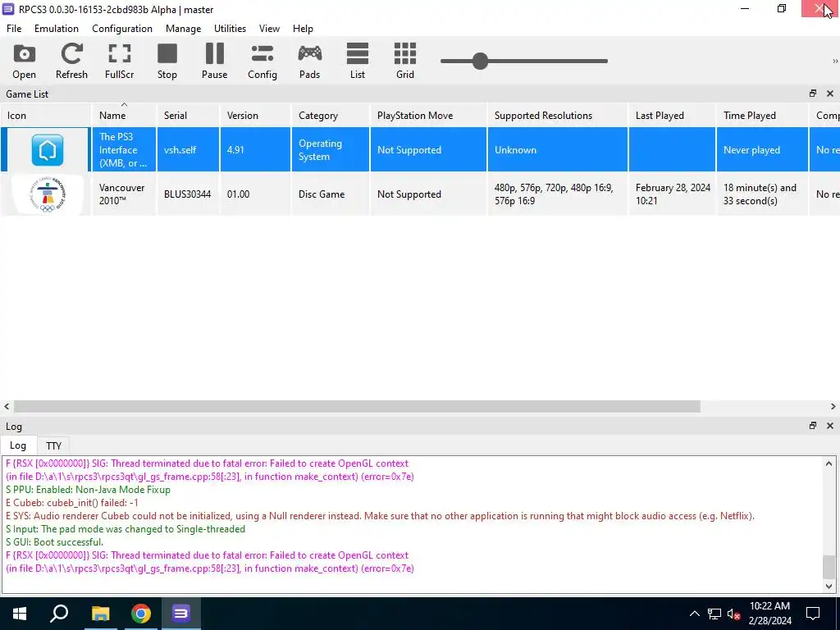
Task: Sort by Last Played column header
Action: 672,115
